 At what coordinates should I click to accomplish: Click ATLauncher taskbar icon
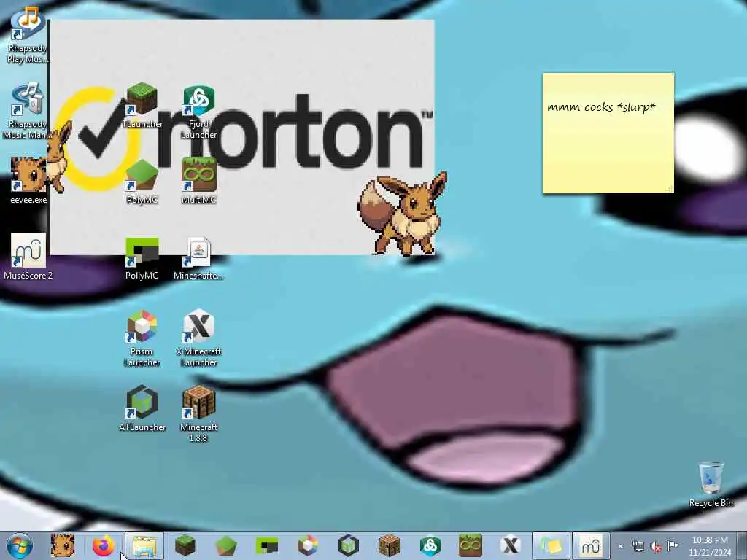[x=348, y=545]
